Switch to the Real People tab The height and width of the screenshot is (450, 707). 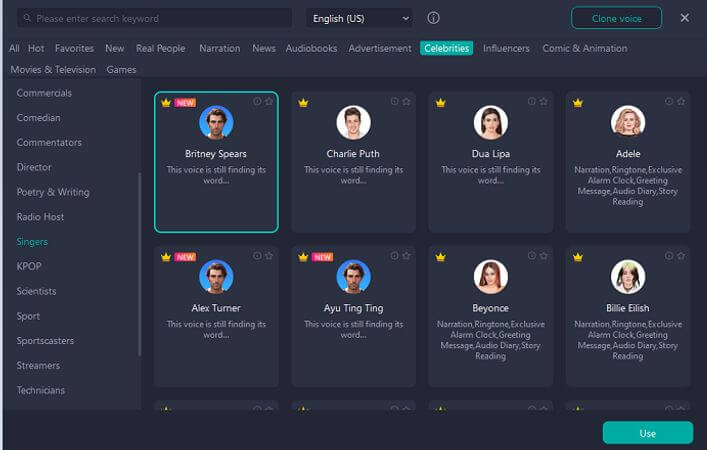[x=161, y=48]
